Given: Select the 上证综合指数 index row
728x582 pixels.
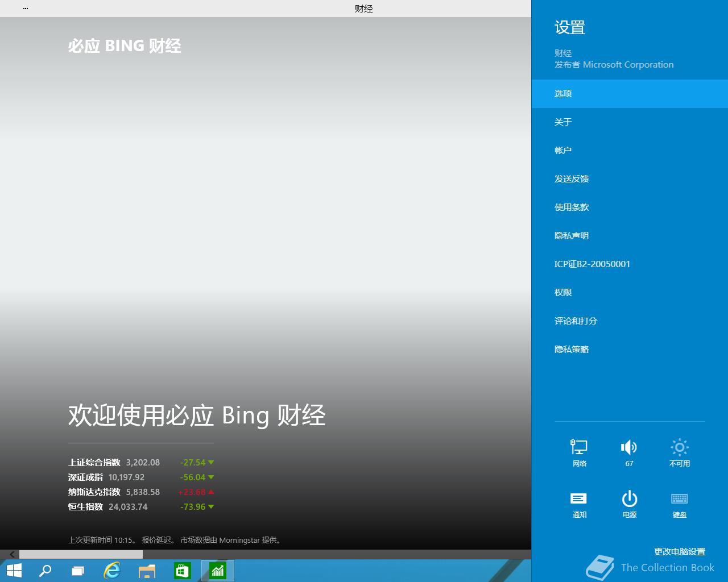Looking at the screenshot, I should coord(141,463).
